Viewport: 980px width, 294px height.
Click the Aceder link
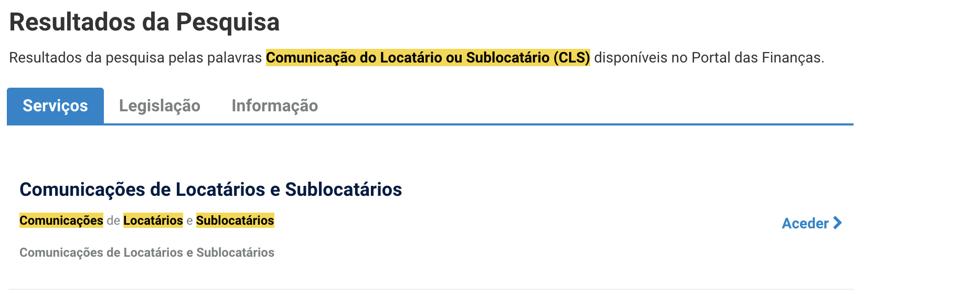[805, 224]
